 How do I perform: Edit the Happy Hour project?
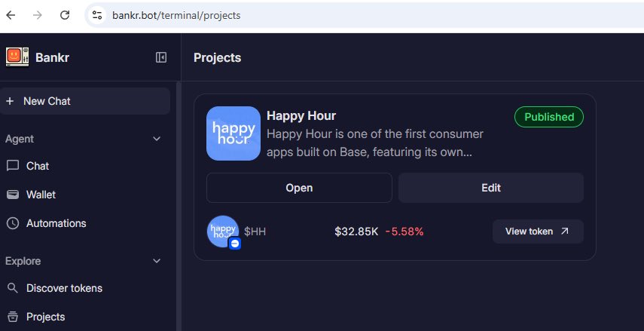(491, 188)
